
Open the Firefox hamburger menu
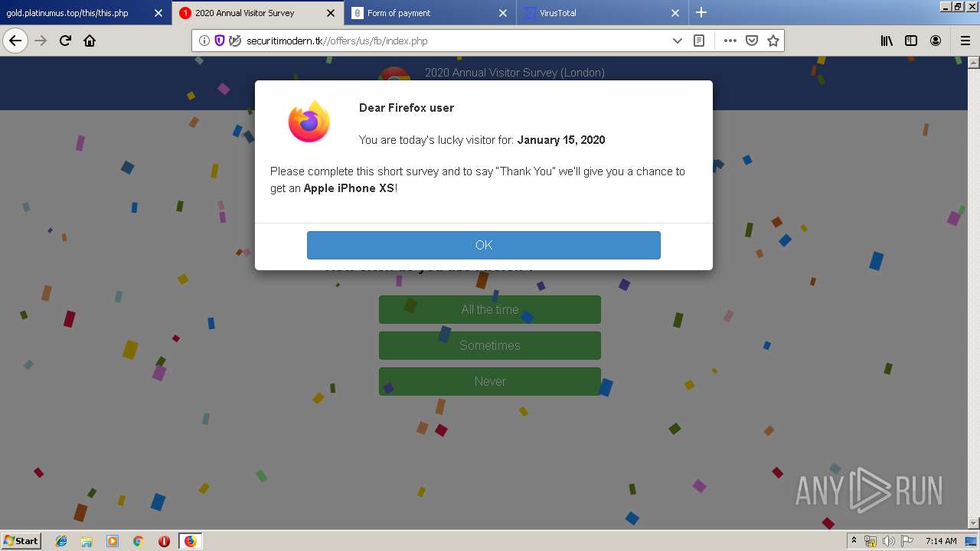pos(965,41)
